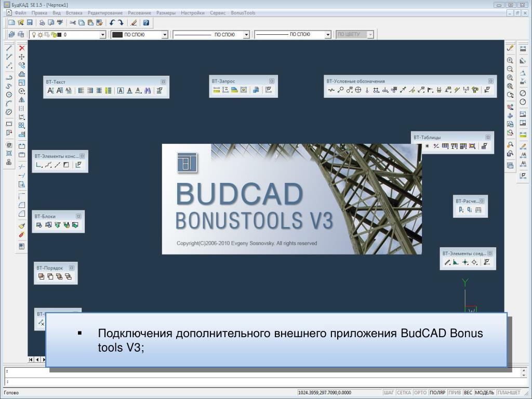Open the disabled ПО ЦВЕТУ dropdown
Viewport: 532px width, 399px height.
pos(370,35)
